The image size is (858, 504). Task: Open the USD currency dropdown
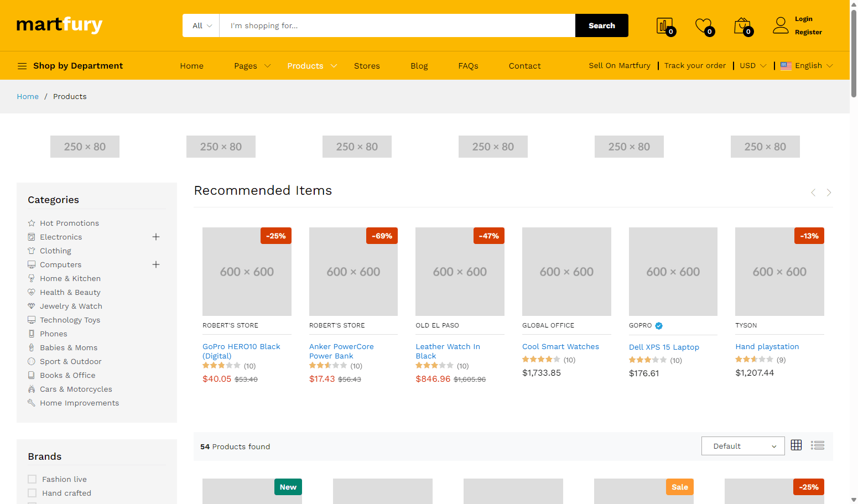(753, 66)
